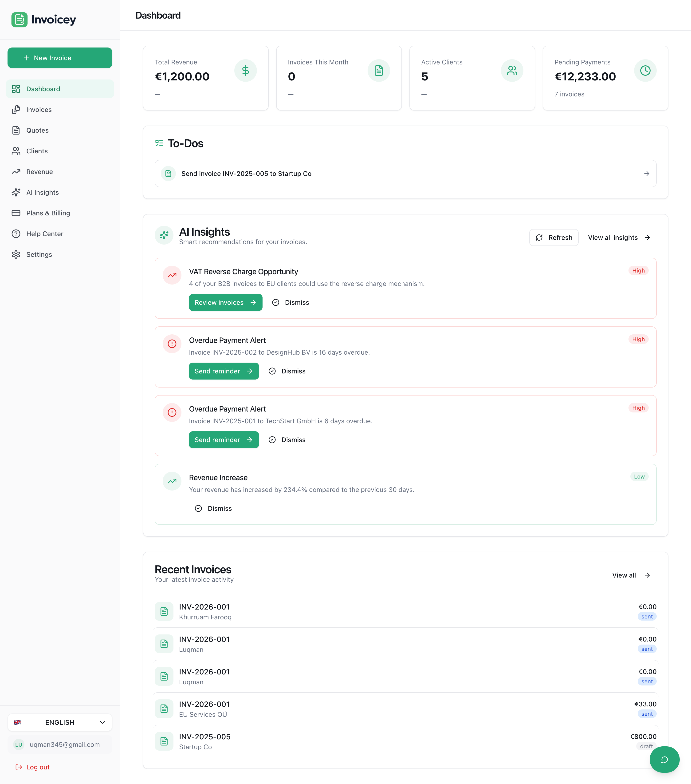Open the Invoices section from the sidebar
This screenshot has height=784, width=691.
coord(39,109)
